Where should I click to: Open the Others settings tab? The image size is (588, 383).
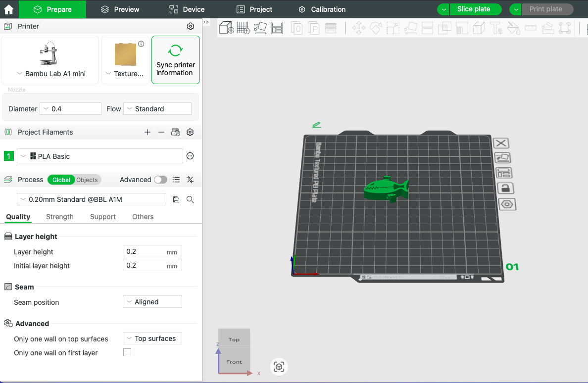click(x=143, y=217)
